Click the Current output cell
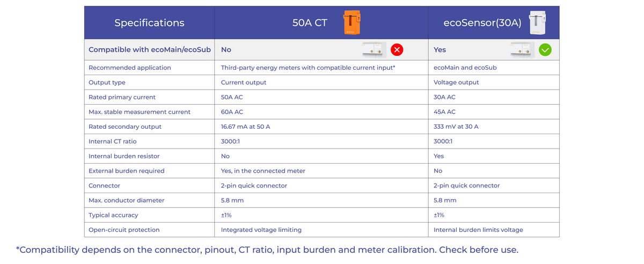Viewport: 644px width, 264px height. click(244, 83)
